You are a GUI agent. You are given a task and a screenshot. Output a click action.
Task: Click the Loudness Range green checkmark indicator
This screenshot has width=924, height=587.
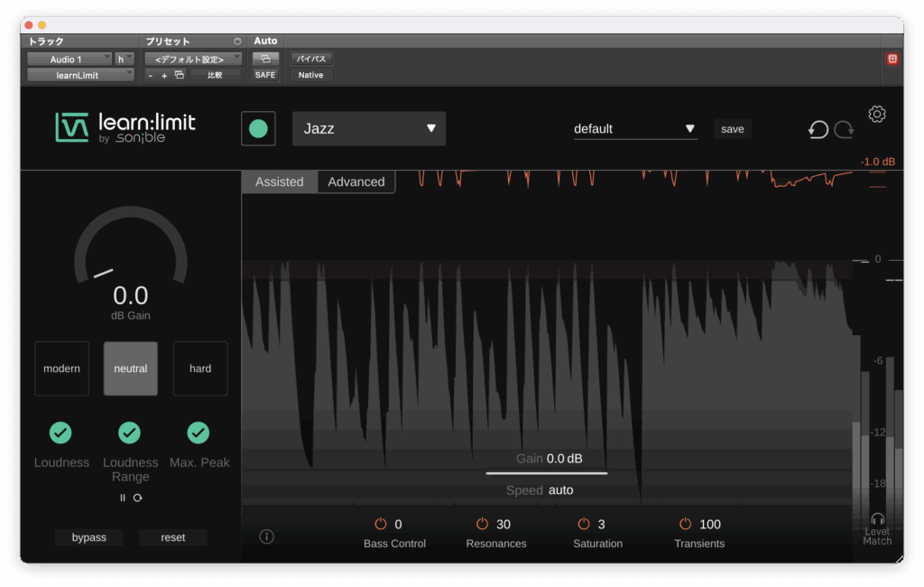pyautogui.click(x=130, y=433)
